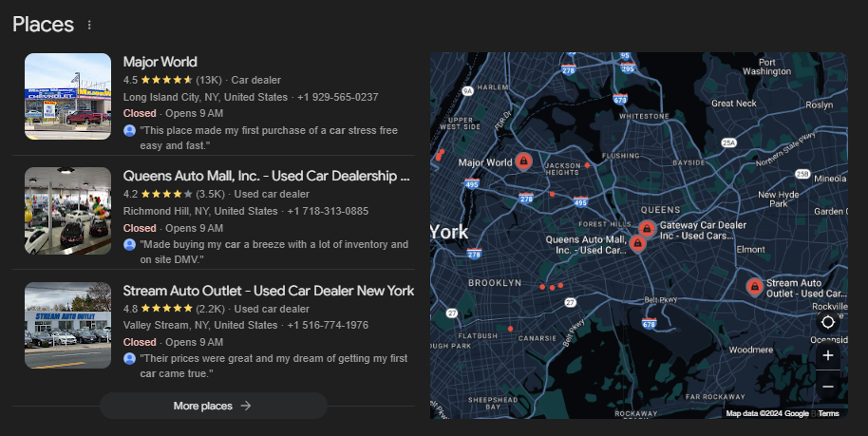This screenshot has height=436, width=868.
Task: Click the Major World star rating
Action: click(x=167, y=80)
